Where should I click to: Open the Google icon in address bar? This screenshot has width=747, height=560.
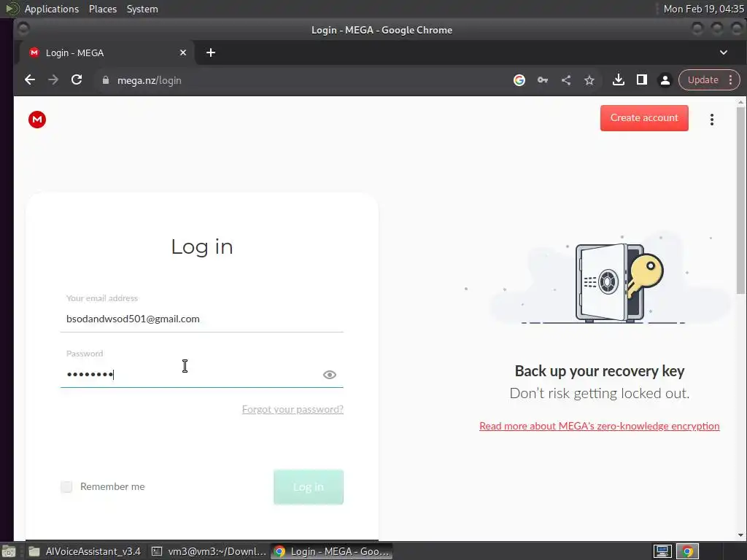click(519, 80)
